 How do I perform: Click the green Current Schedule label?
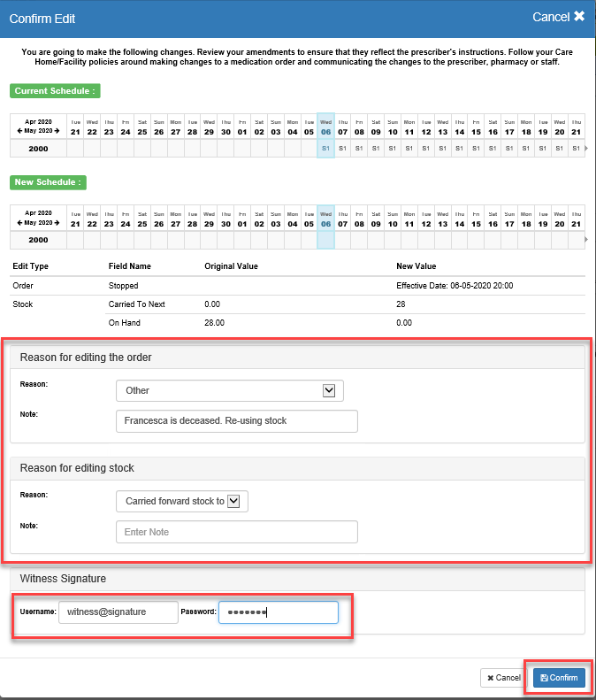55,91
